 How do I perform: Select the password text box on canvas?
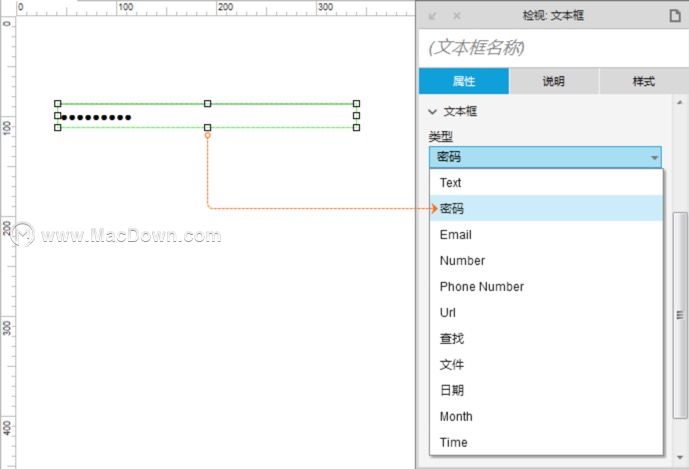click(207, 116)
